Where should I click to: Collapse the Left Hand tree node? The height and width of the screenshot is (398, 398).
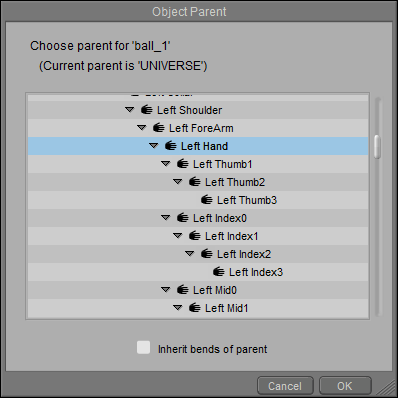point(154,146)
